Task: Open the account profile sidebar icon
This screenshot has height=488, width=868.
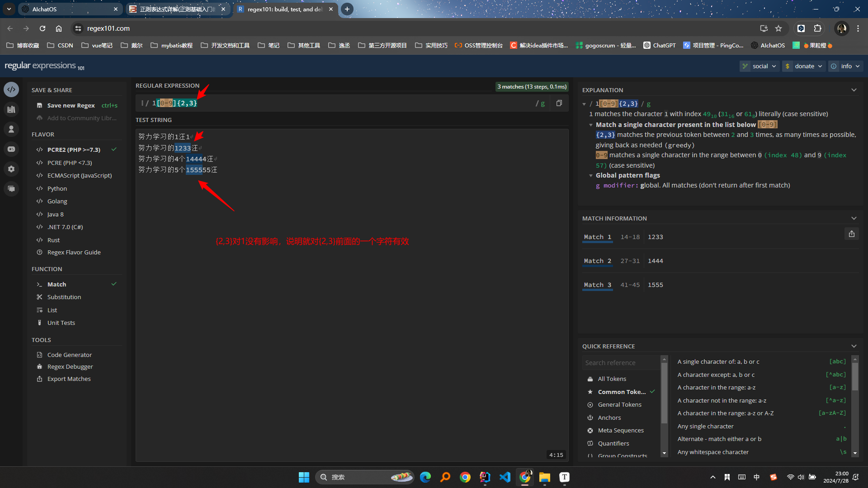Action: click(x=11, y=129)
